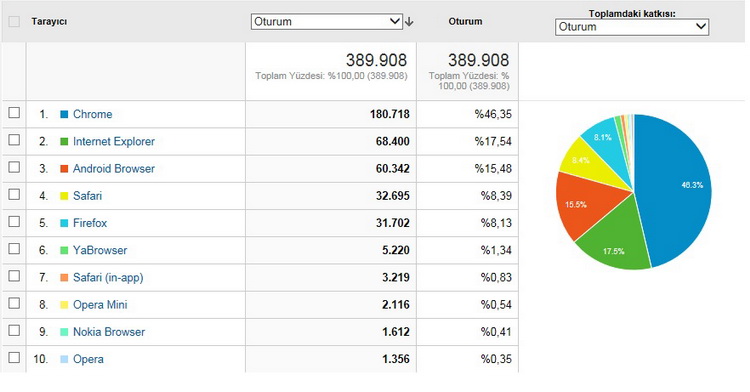This screenshot has width=750, height=392.
Task: Click the Safari (in-app) link
Action: 108,278
